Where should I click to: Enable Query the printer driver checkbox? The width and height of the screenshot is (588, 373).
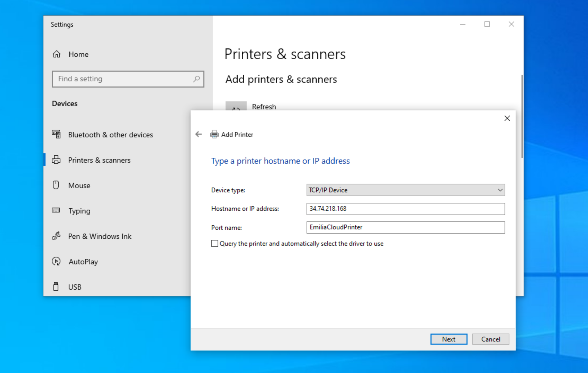pyautogui.click(x=215, y=243)
